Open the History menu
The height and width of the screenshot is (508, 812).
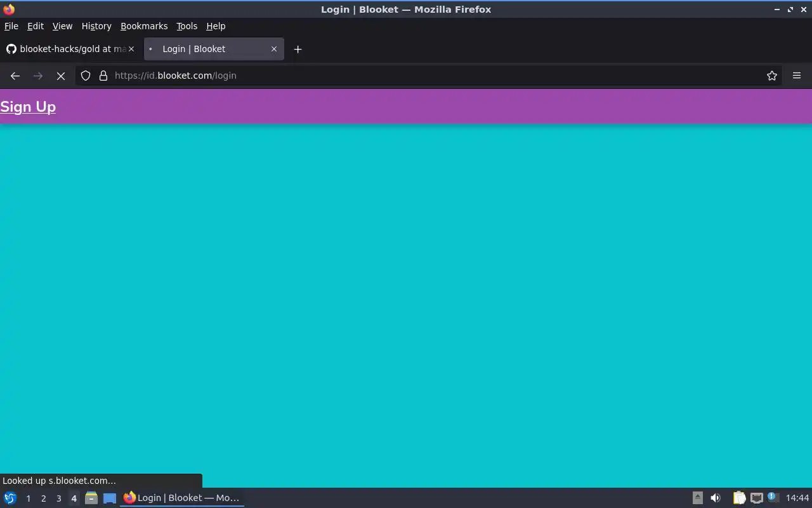pos(96,26)
